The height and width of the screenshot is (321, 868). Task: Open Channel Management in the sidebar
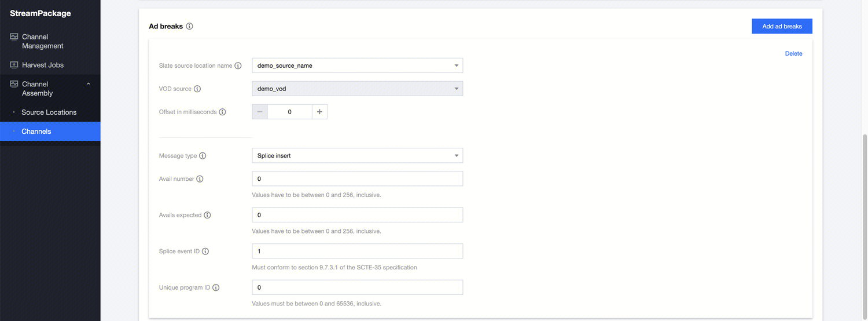(x=42, y=41)
